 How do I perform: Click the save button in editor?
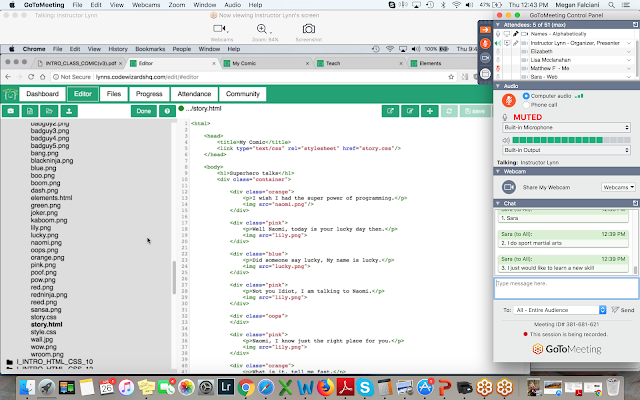[x=475, y=111]
